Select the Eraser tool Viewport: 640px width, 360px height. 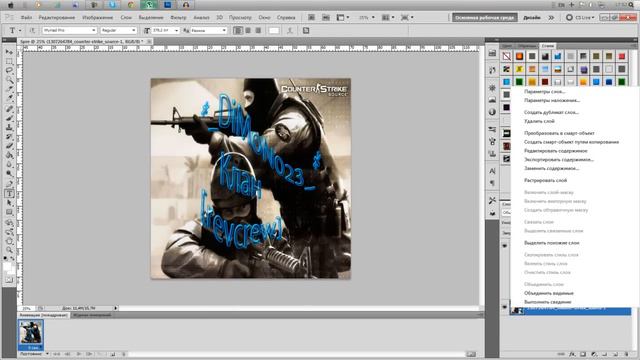(9, 146)
